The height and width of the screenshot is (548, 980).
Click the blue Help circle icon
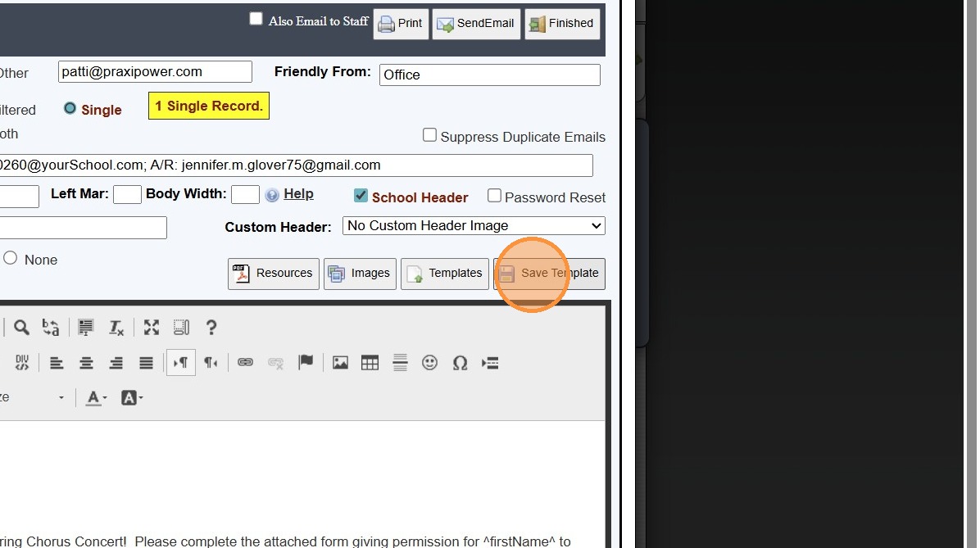coord(272,195)
